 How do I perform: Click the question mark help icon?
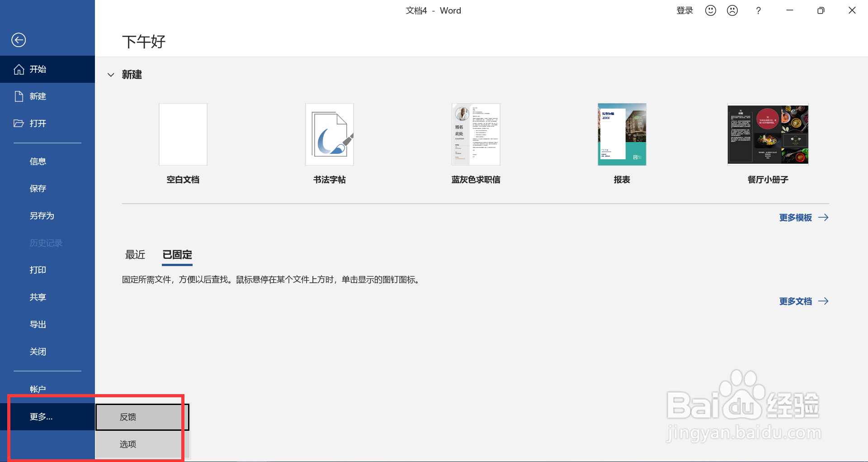coord(759,10)
